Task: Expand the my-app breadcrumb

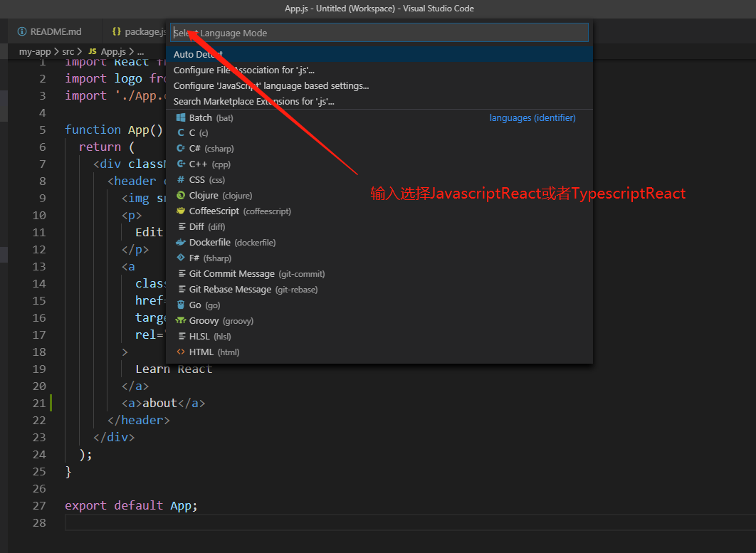Action: point(35,51)
